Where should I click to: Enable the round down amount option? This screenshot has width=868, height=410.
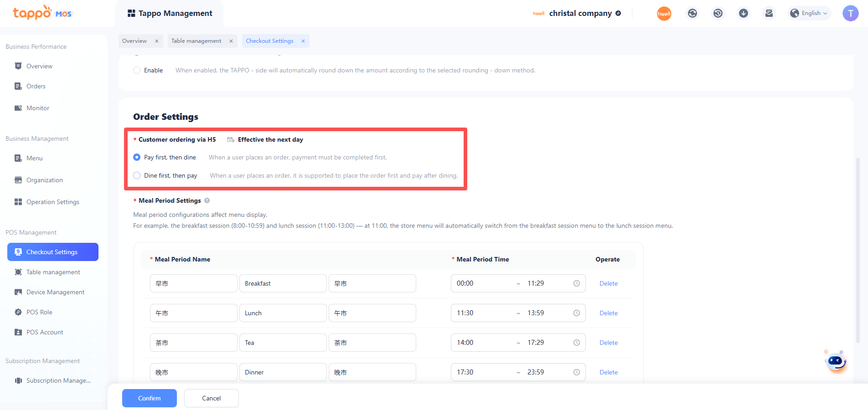point(137,70)
